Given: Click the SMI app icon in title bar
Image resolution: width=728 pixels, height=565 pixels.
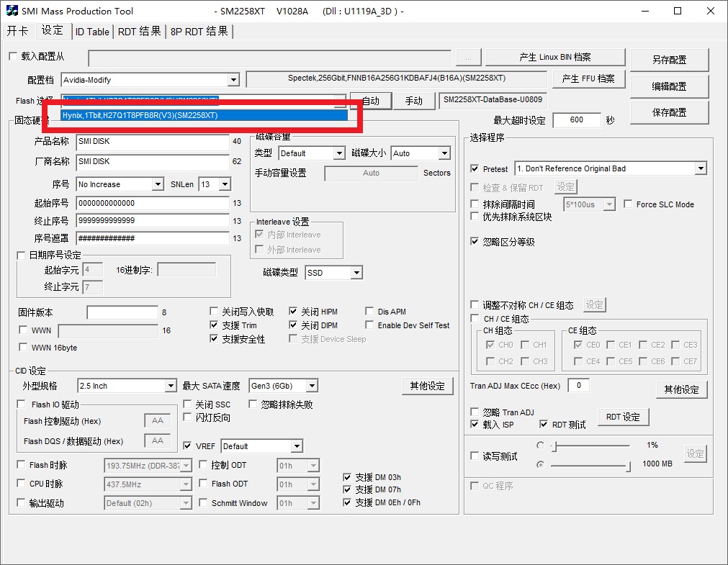Looking at the screenshot, I should (12, 11).
